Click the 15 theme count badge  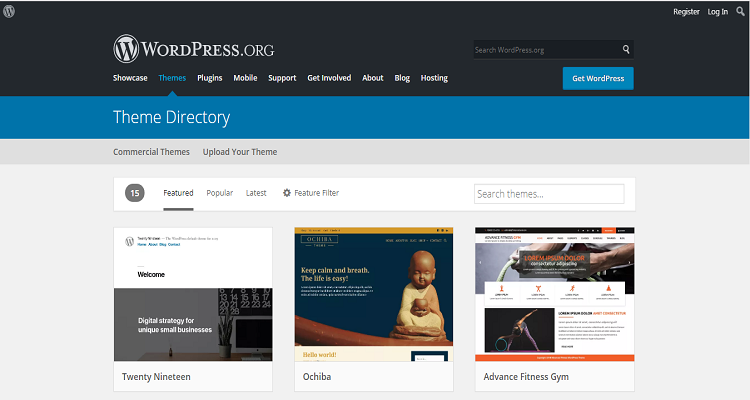pyautogui.click(x=135, y=193)
